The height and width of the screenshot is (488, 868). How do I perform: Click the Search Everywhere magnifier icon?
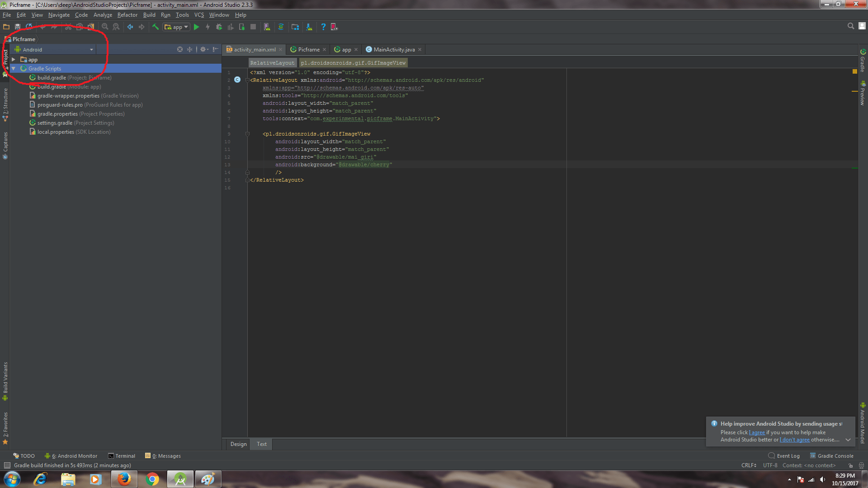850,26
